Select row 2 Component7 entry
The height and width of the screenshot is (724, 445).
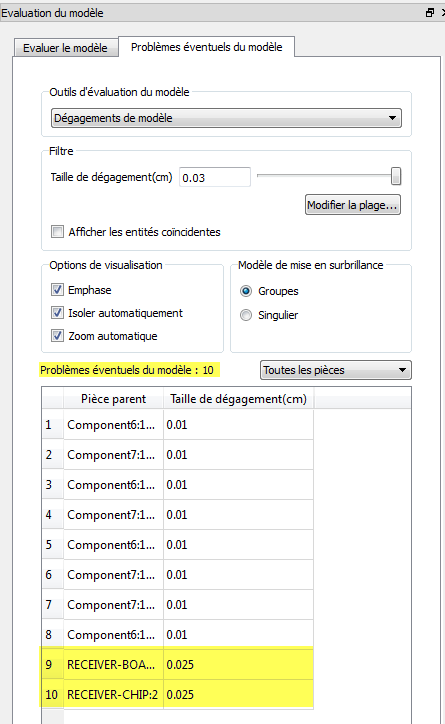(113, 455)
